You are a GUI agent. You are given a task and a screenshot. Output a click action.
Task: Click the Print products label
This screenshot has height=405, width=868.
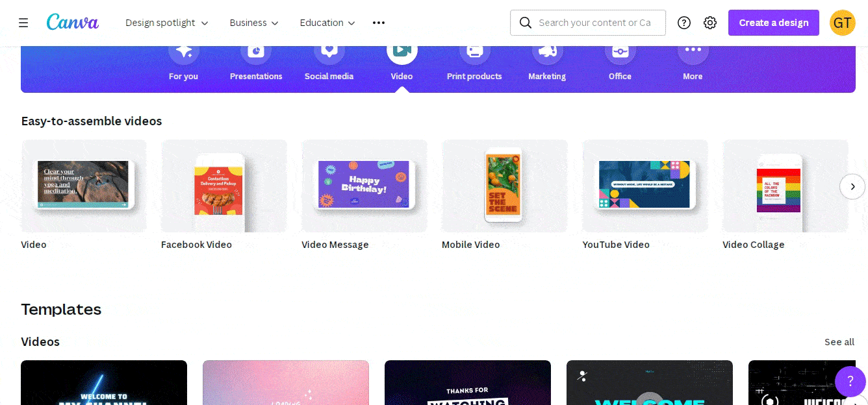[474, 76]
